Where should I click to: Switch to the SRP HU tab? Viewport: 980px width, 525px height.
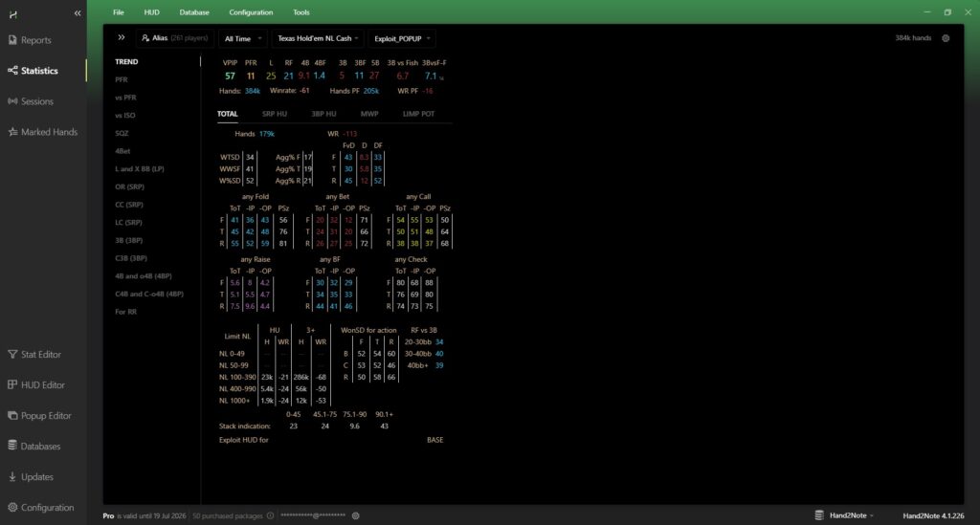point(275,114)
